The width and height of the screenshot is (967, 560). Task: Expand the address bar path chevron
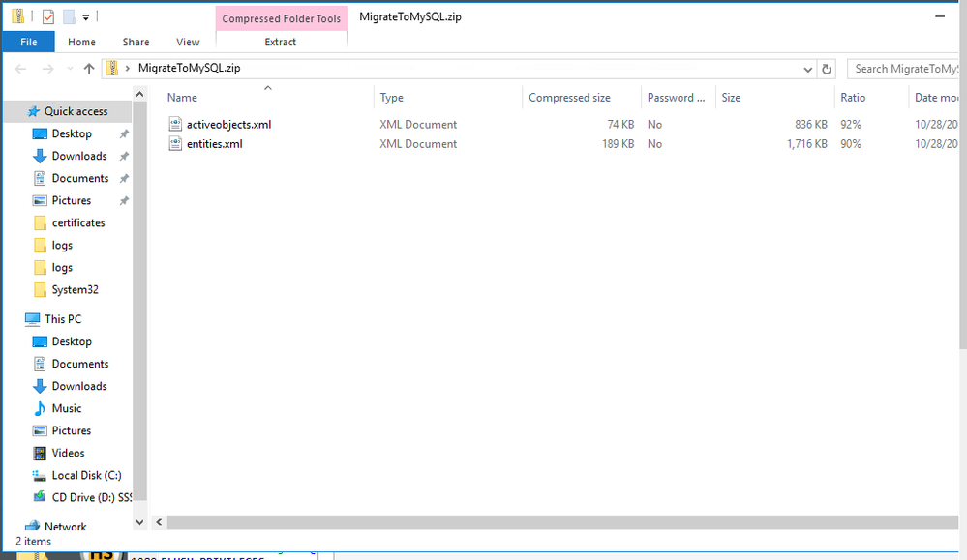(127, 68)
